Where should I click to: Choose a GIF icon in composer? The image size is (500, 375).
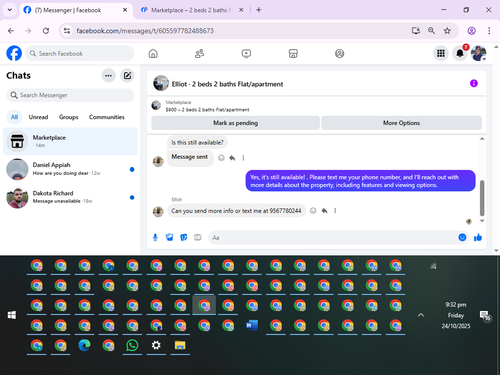point(198,237)
